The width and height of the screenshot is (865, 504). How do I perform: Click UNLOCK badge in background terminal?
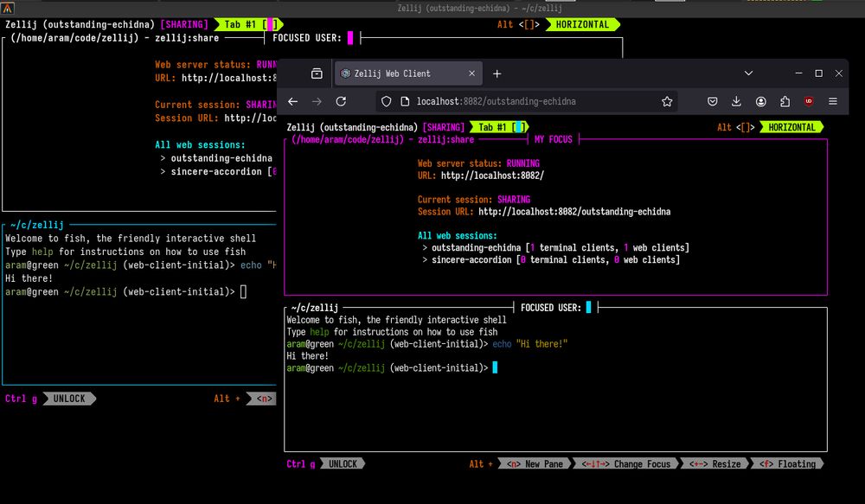(x=69, y=399)
